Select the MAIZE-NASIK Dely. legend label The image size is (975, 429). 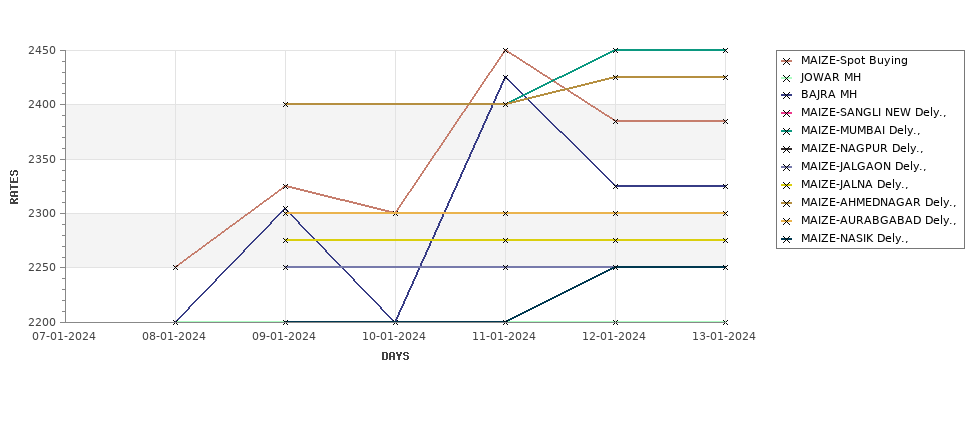click(854, 238)
